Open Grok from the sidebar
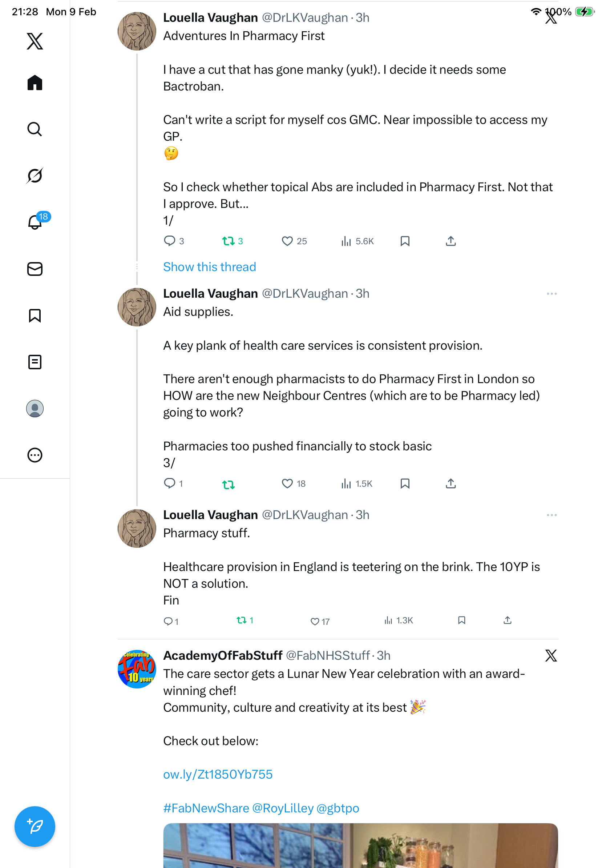 click(35, 176)
